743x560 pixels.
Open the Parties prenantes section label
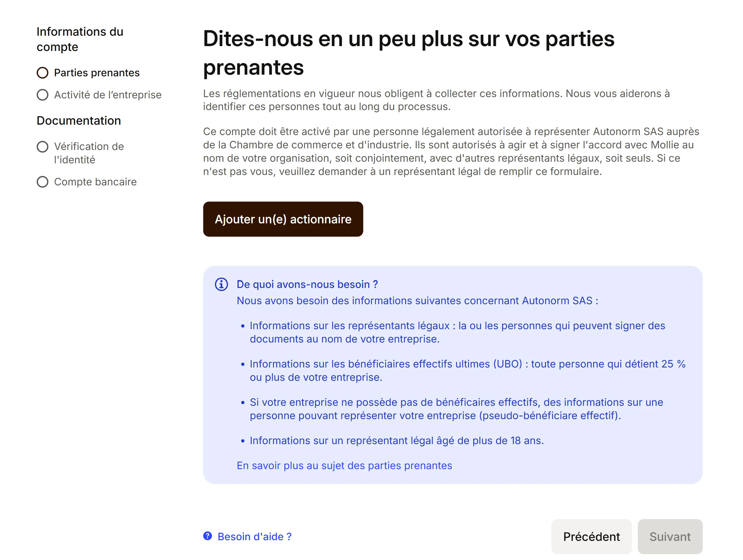97,73
